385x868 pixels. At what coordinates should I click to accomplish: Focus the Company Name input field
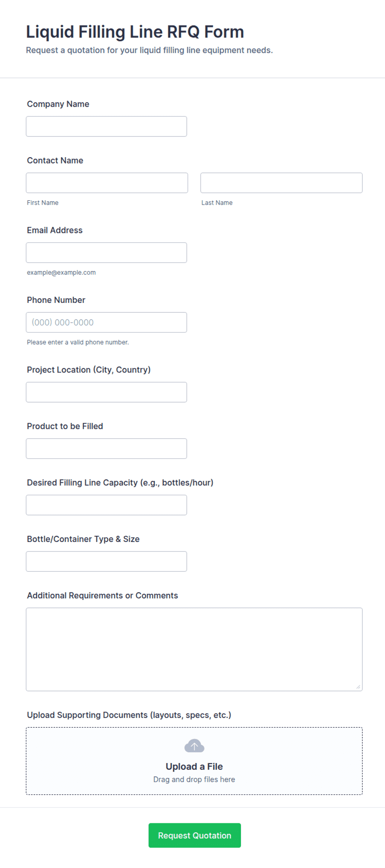(106, 126)
